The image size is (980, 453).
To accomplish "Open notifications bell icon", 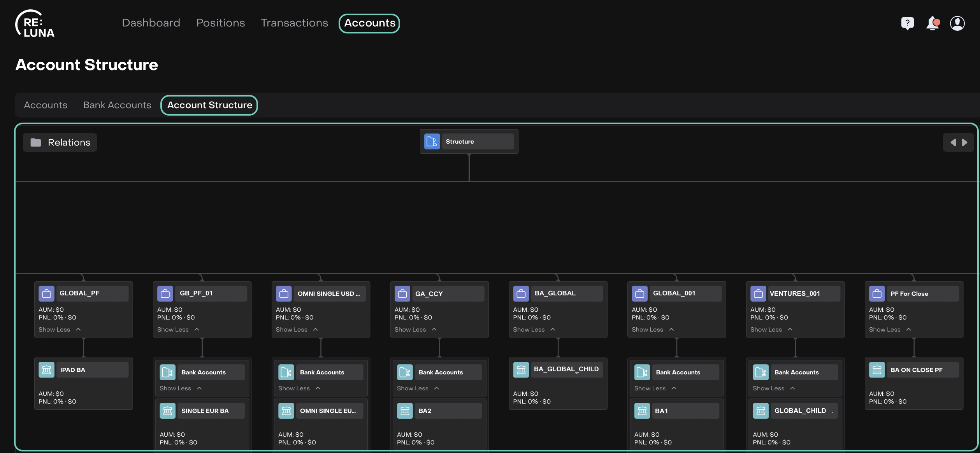I will tap(933, 23).
